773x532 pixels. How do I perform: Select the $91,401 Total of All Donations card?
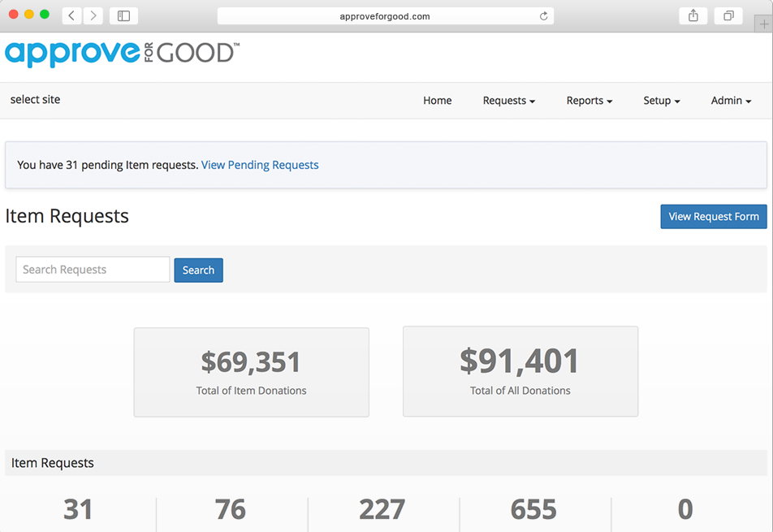(x=520, y=371)
